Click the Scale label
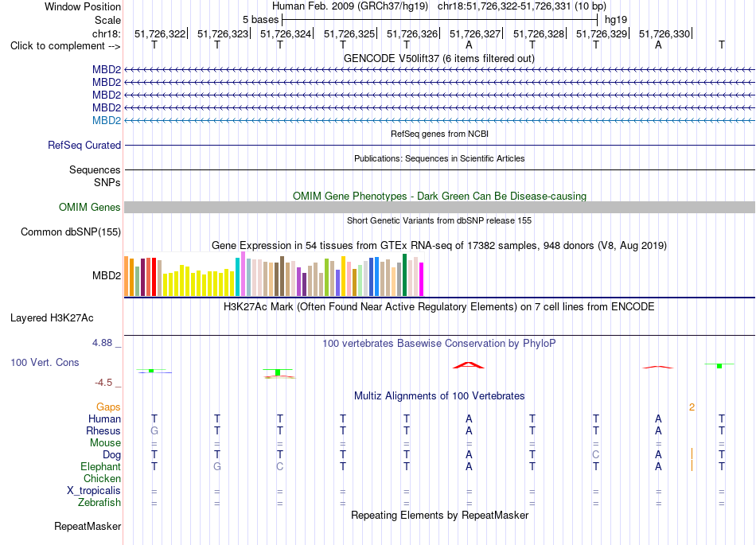Image resolution: width=756 pixels, height=545 pixels. coord(107,20)
